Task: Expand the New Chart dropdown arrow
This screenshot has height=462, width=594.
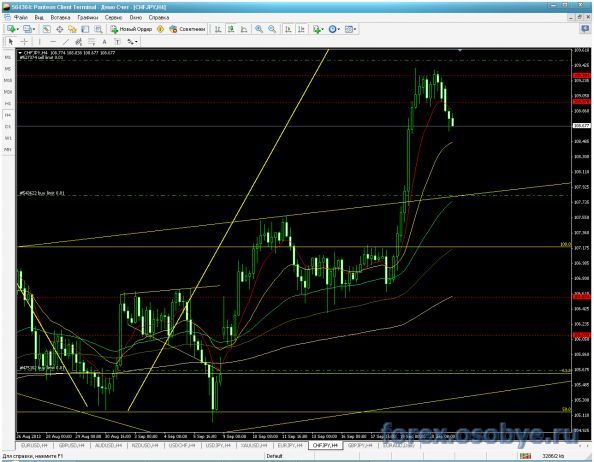Action: [18, 29]
